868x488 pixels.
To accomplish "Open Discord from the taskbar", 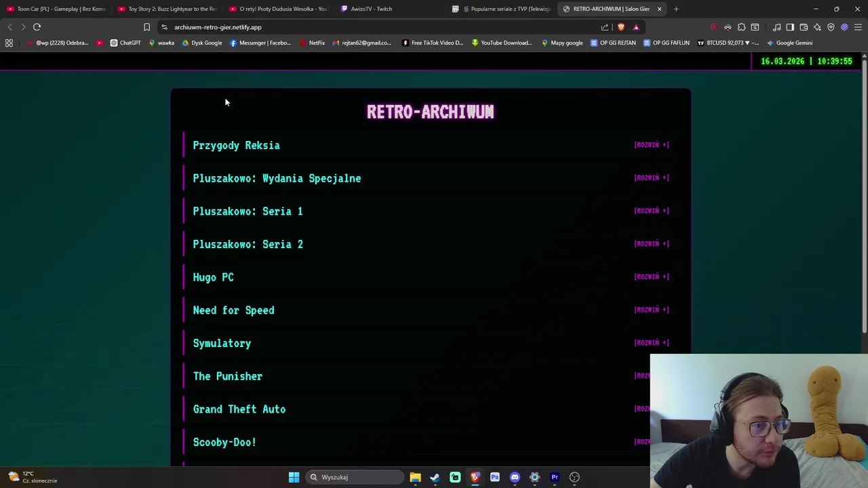I will click(x=515, y=477).
